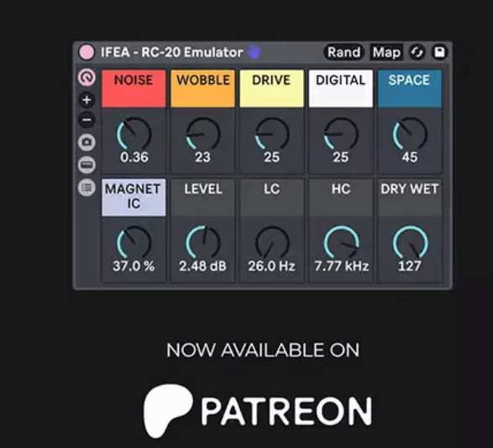Click the HC value 7.77 kHz
Viewport: 493px width, 448px height.
coord(342,266)
